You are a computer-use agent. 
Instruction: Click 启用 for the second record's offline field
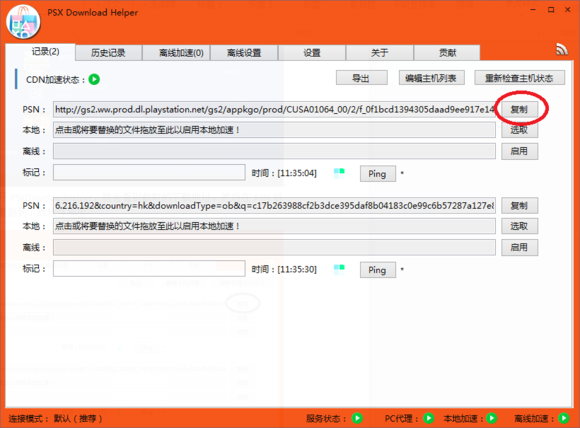tap(519, 247)
